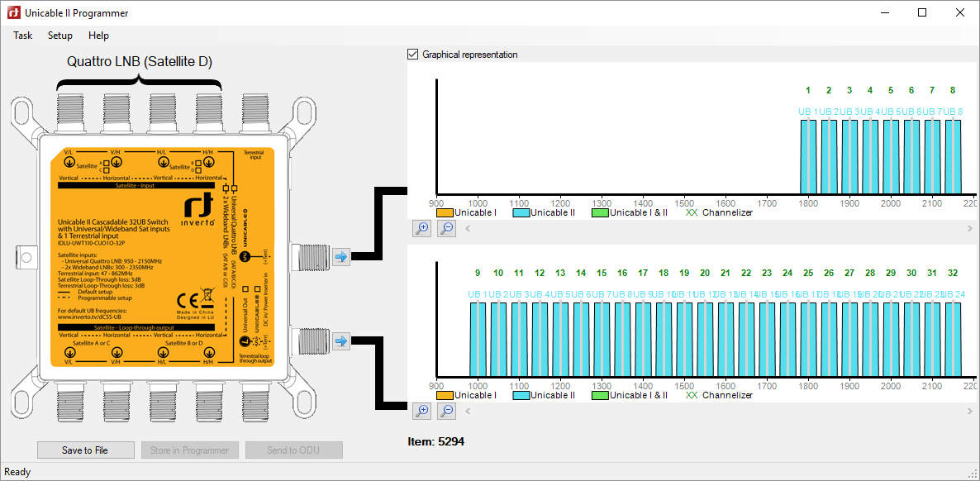Toggle the Satellite D checkbox on the device
The image size is (980, 481).
click(x=198, y=171)
